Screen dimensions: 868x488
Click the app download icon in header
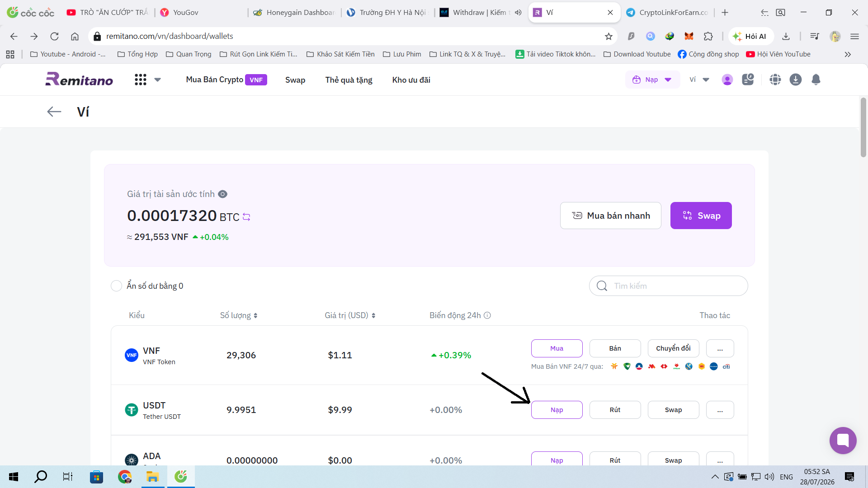[796, 80]
